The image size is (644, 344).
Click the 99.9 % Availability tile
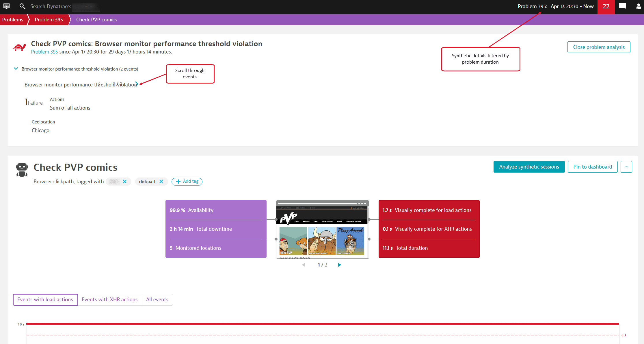(216, 210)
